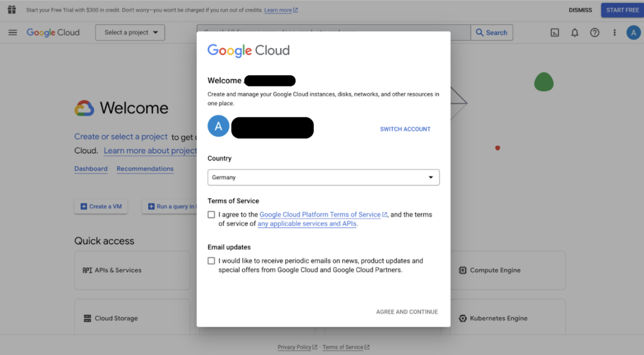Viewport: 644px width, 355px height.
Task: Click AGREE AND CONTINUE
Action: coord(407,312)
